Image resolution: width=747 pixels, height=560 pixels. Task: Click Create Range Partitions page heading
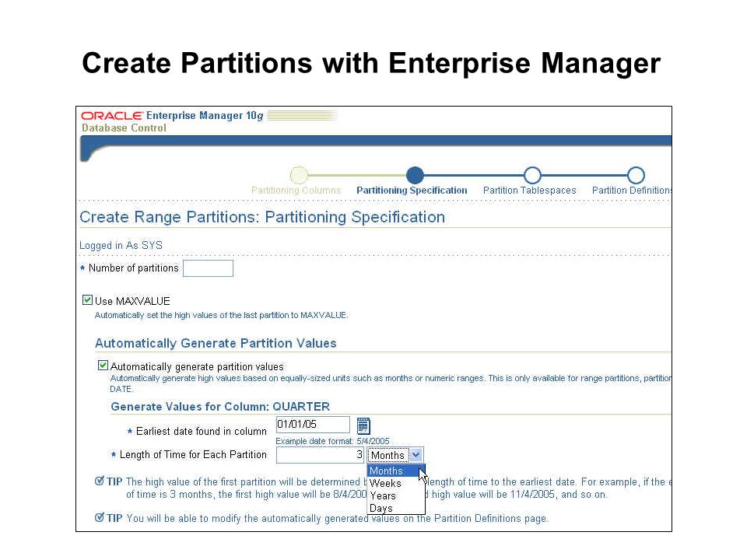pos(262,217)
